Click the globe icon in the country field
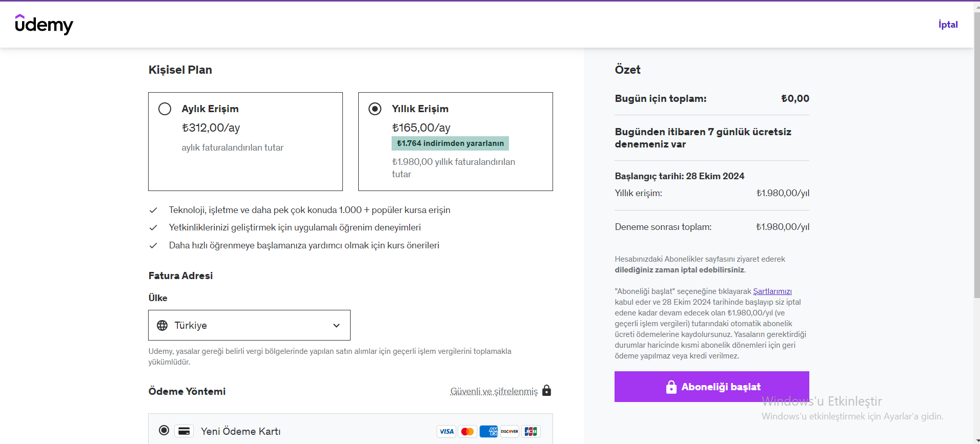The image size is (980, 444). 162,325
